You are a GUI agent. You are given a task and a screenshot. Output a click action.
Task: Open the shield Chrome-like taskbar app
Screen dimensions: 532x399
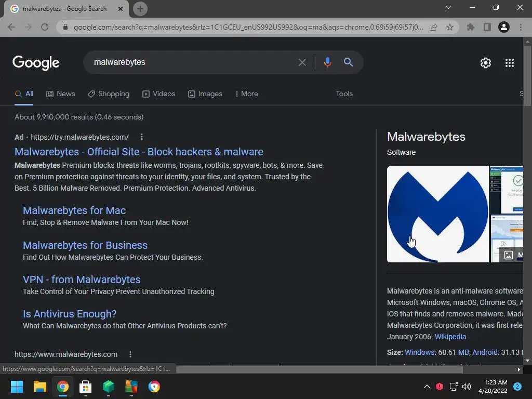154,387
